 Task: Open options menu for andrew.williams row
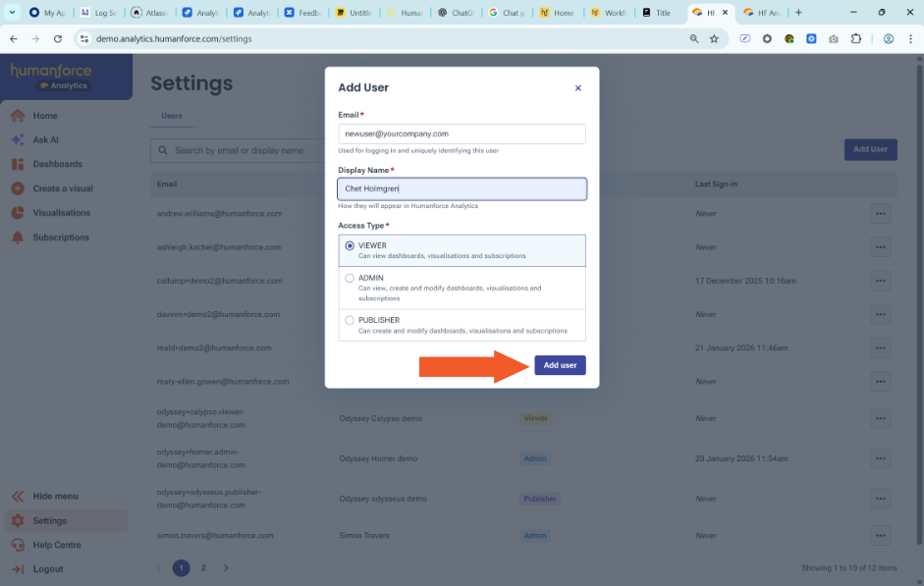(x=880, y=214)
